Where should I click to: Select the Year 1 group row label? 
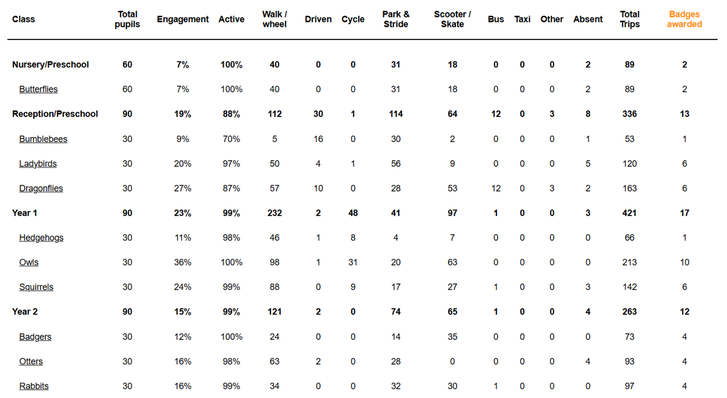pyautogui.click(x=25, y=213)
